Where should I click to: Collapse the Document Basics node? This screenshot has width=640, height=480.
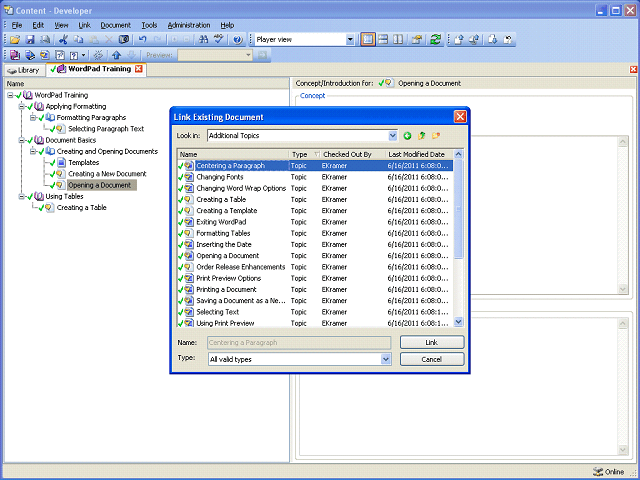pos(22,140)
